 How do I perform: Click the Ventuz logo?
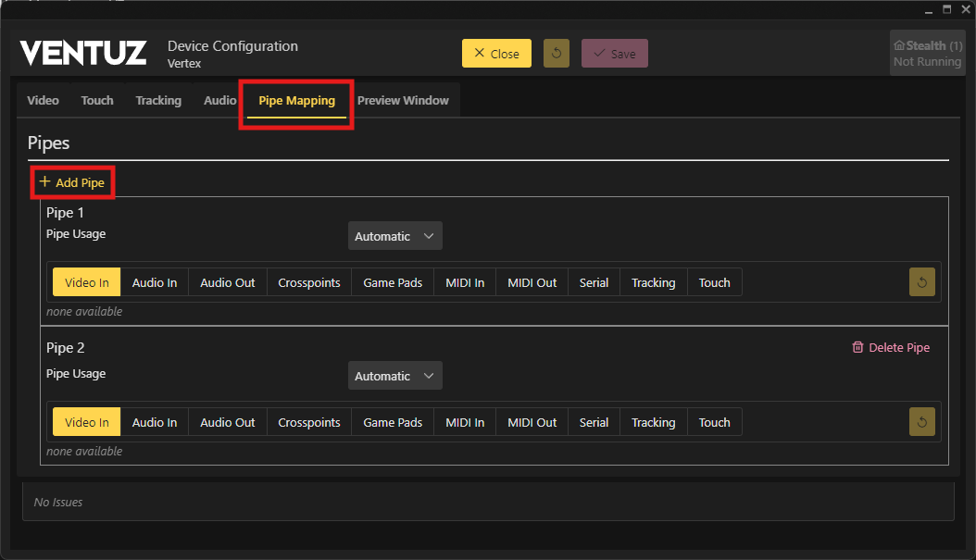coord(83,54)
